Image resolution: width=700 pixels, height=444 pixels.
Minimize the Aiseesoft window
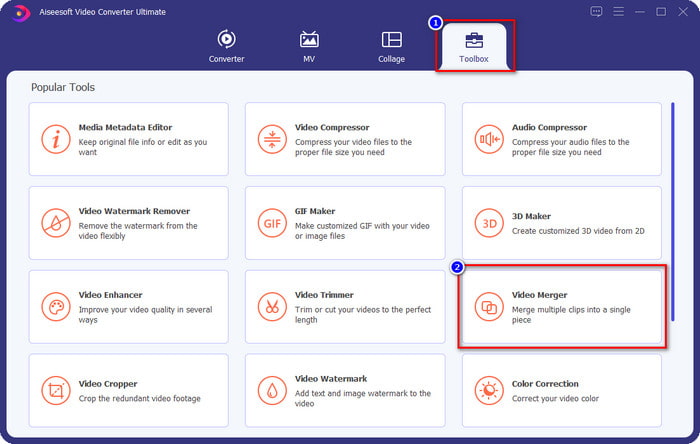pyautogui.click(x=640, y=12)
